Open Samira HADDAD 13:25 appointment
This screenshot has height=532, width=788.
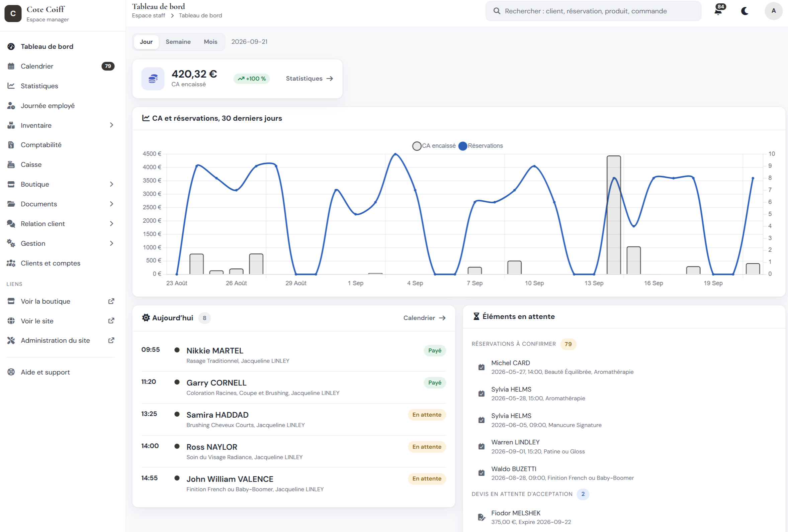pos(294,420)
